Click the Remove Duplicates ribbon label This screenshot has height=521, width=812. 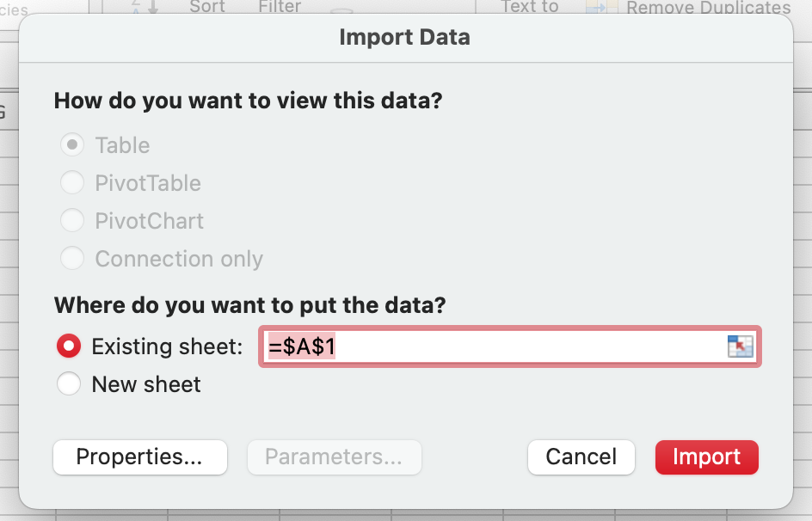click(x=708, y=9)
